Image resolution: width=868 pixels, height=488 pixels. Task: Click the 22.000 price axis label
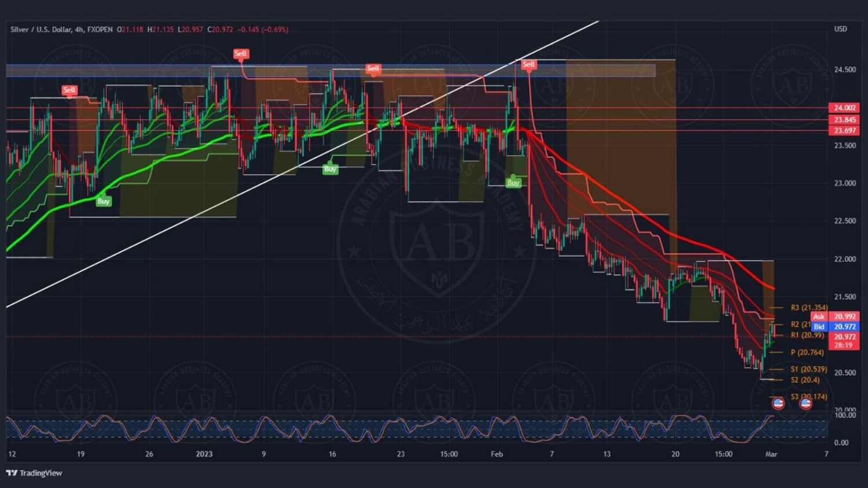click(x=845, y=259)
